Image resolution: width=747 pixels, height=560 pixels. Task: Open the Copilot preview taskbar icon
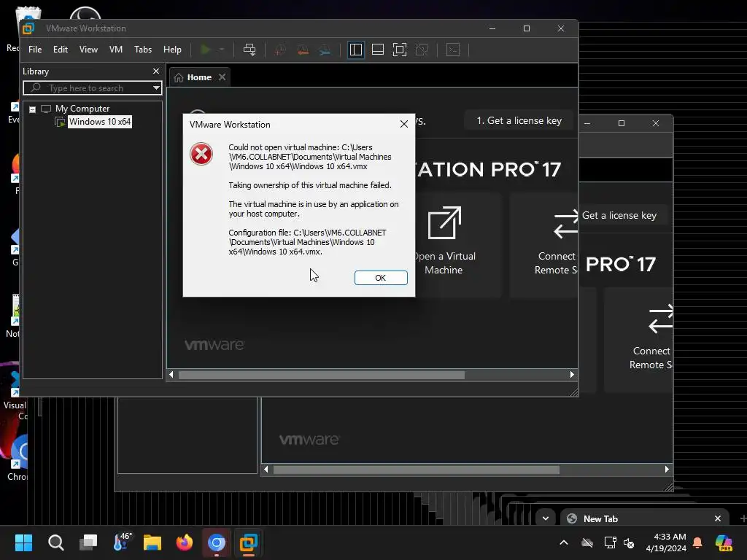[724, 542]
